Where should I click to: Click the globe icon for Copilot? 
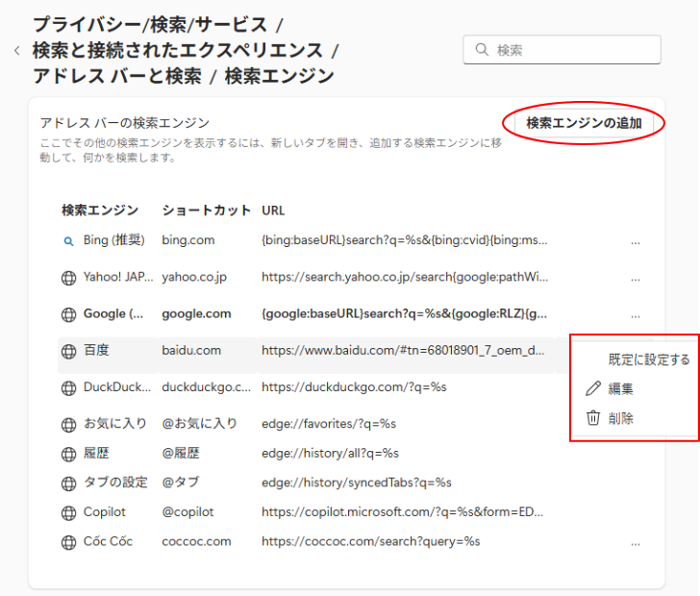(x=68, y=513)
